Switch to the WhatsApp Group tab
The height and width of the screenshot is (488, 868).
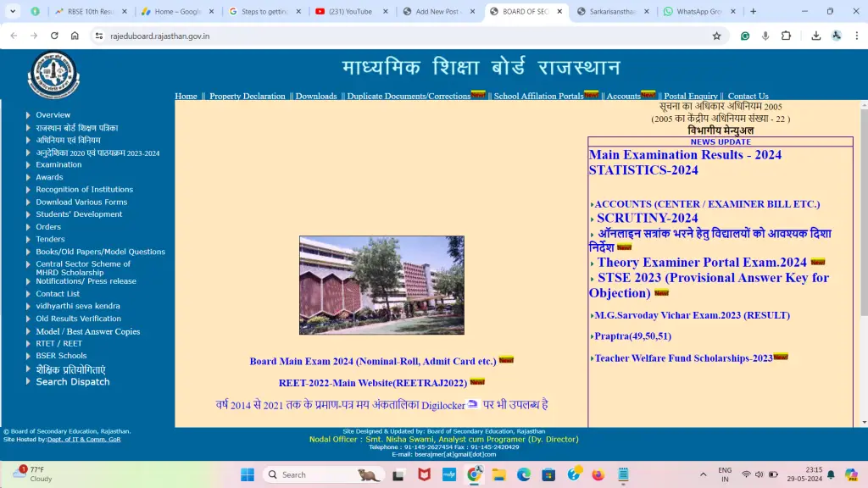(698, 11)
